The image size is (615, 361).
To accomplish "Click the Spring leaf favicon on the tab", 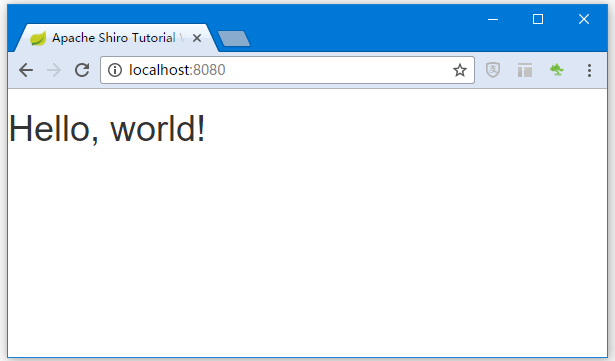I will 38,38.
